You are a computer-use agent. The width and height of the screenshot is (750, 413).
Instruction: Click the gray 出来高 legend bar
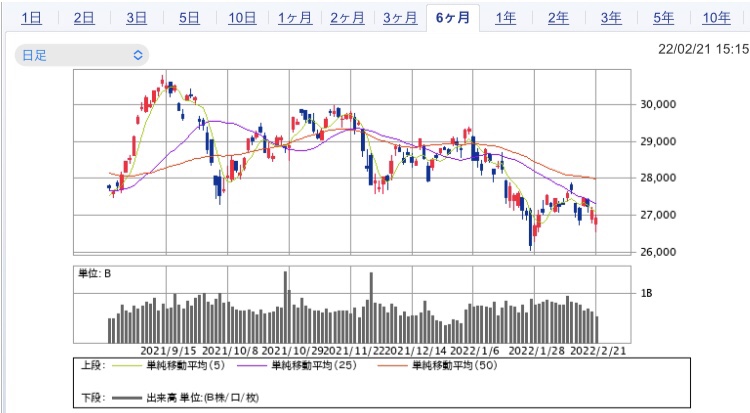click(x=127, y=398)
